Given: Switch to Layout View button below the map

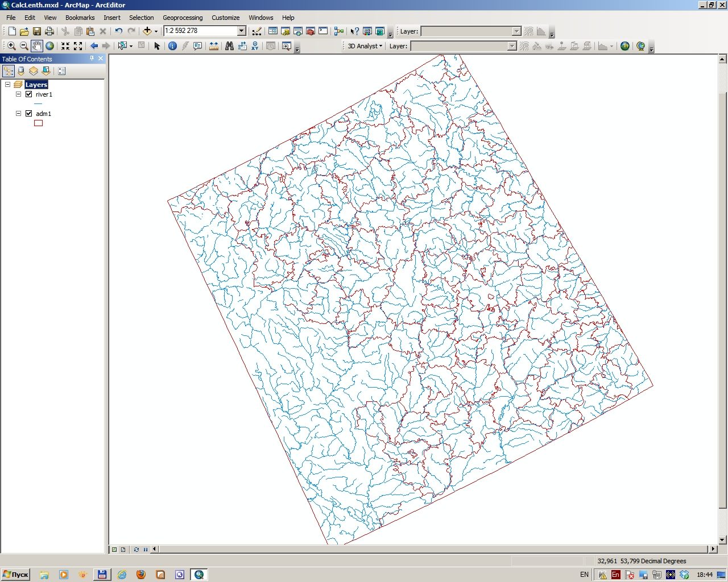Looking at the screenshot, I should point(123,550).
